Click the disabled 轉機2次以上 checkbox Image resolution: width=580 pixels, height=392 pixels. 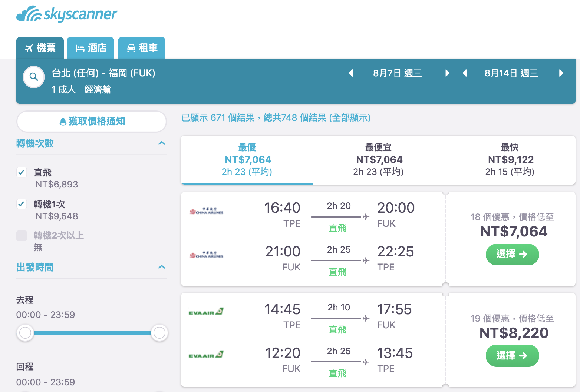click(22, 235)
